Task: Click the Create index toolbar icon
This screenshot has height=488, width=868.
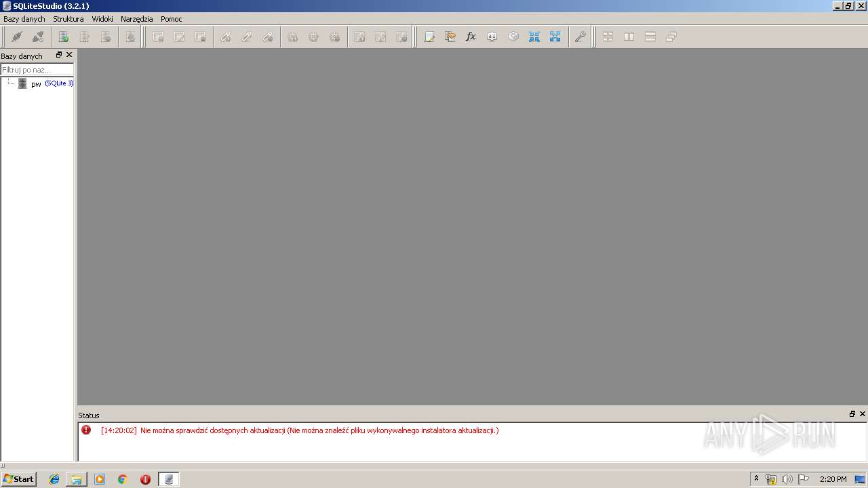Action: point(225,37)
